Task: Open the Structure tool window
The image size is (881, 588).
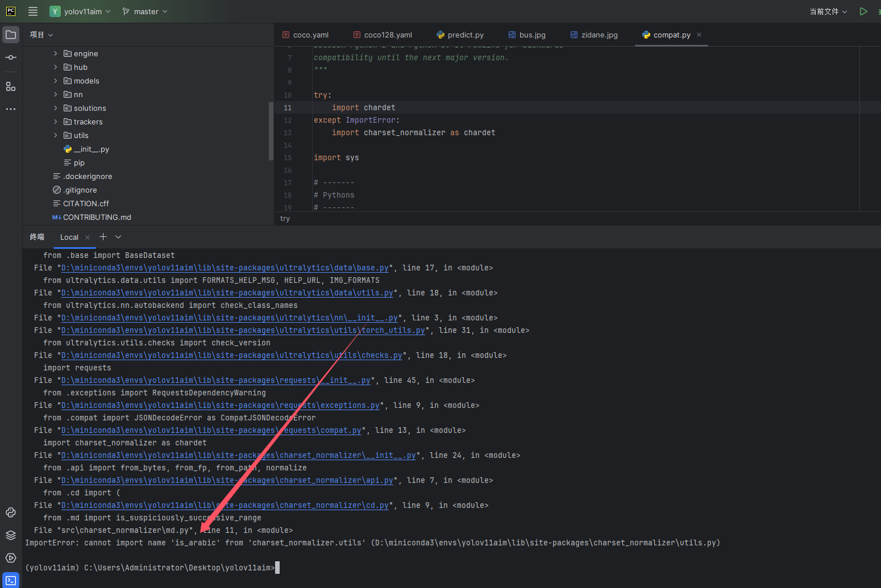Action: click(x=10, y=86)
